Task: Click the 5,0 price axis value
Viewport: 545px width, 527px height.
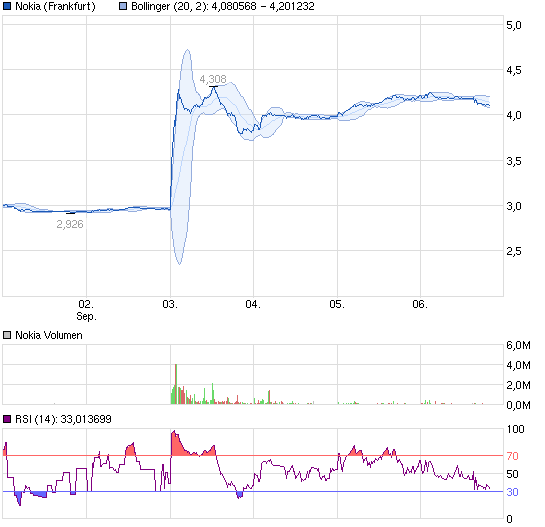Action: tap(514, 25)
